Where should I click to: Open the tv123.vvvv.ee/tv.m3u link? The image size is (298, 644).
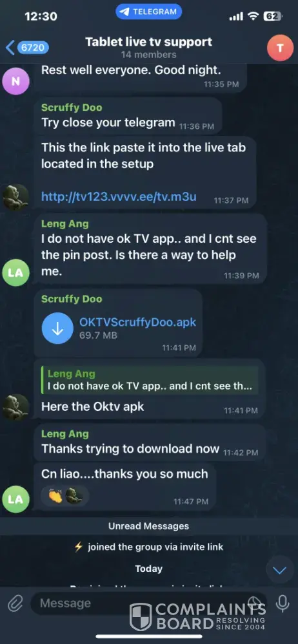119,196
